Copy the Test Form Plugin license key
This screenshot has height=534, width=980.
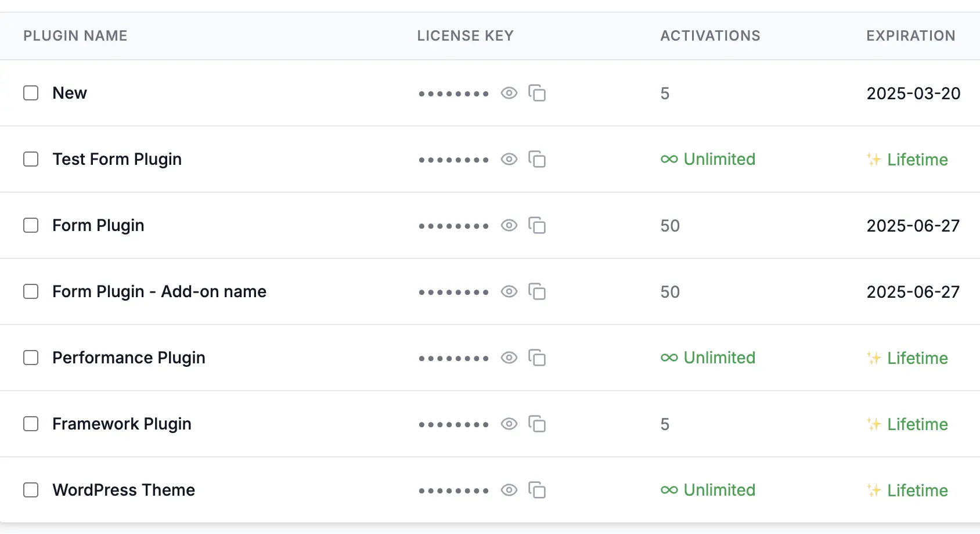537,159
